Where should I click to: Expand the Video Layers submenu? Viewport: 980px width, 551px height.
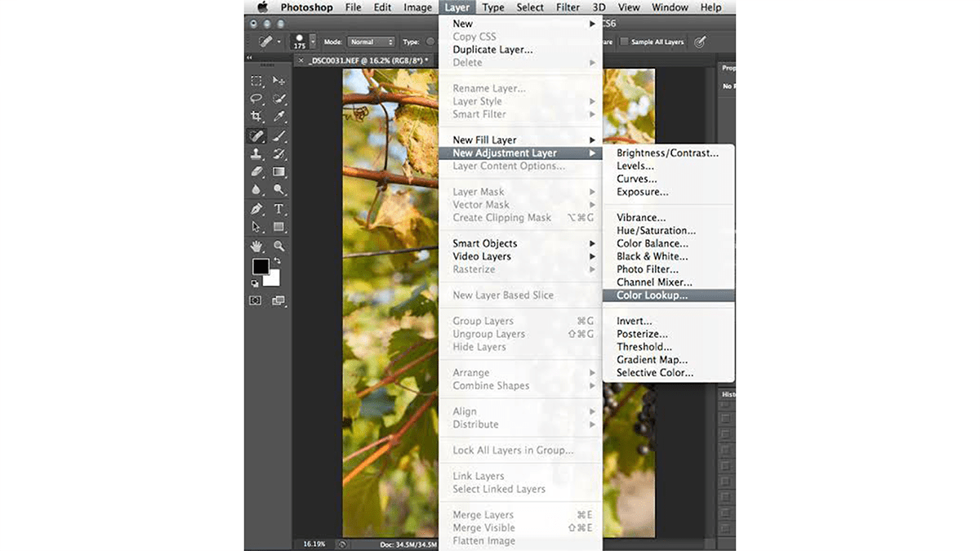pyautogui.click(x=592, y=256)
